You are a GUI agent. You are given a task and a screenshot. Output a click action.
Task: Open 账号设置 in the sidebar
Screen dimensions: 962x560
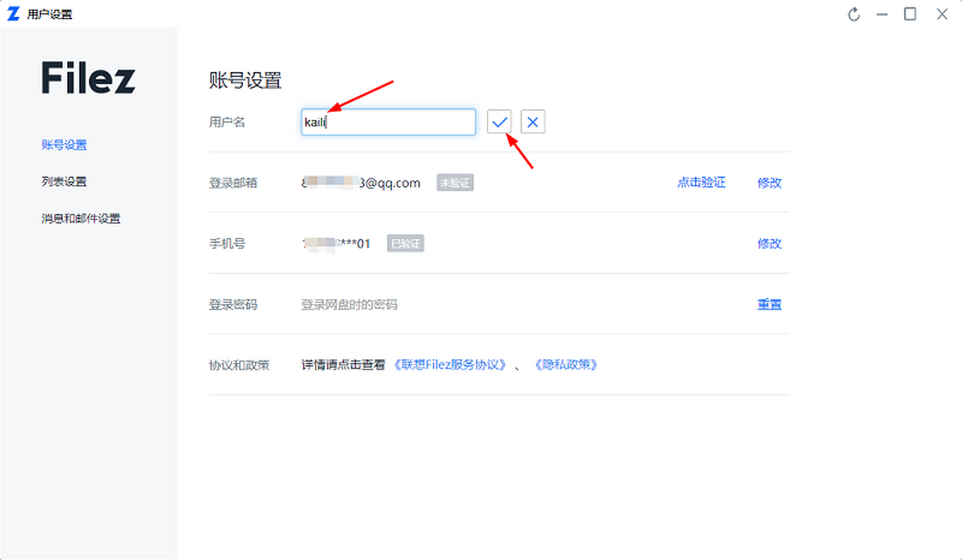(x=64, y=145)
